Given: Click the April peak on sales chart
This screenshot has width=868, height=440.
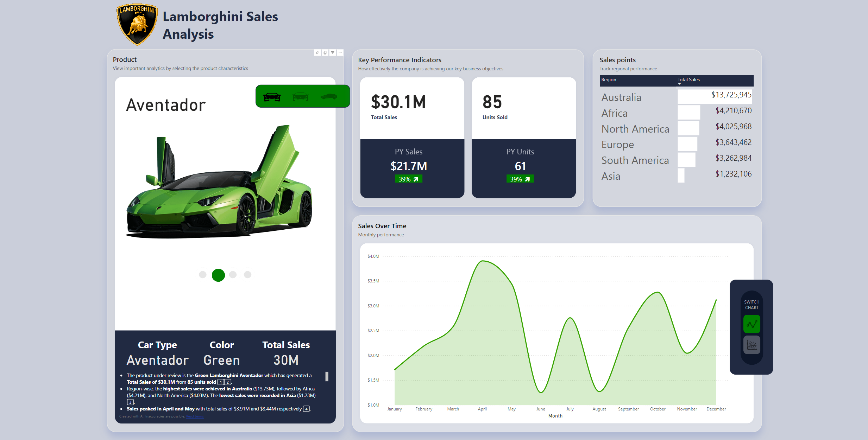Looking at the screenshot, I should tap(483, 261).
